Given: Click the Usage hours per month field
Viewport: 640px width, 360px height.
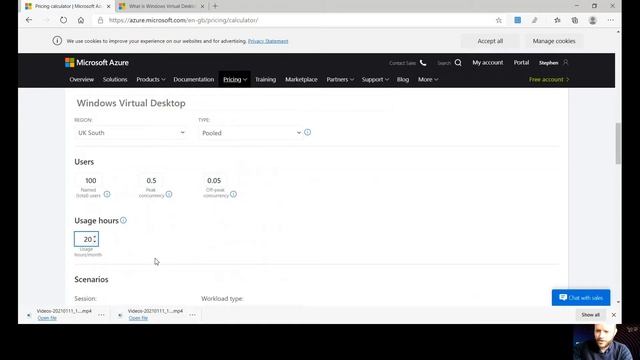Looking at the screenshot, I should click(x=86, y=239).
